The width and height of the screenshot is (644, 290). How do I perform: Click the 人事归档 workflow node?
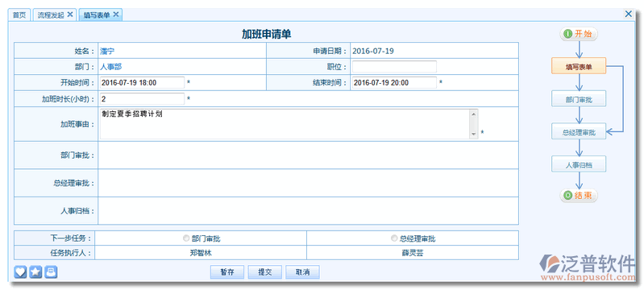579,164
